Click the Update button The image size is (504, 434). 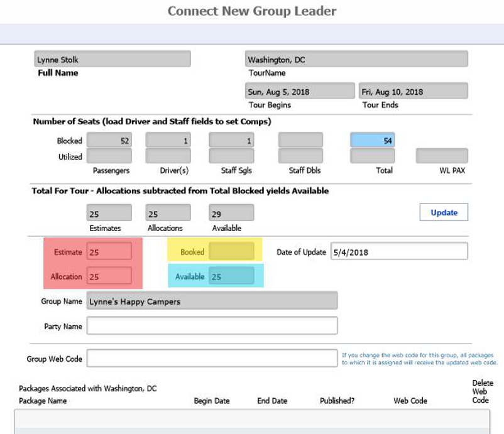click(x=444, y=212)
